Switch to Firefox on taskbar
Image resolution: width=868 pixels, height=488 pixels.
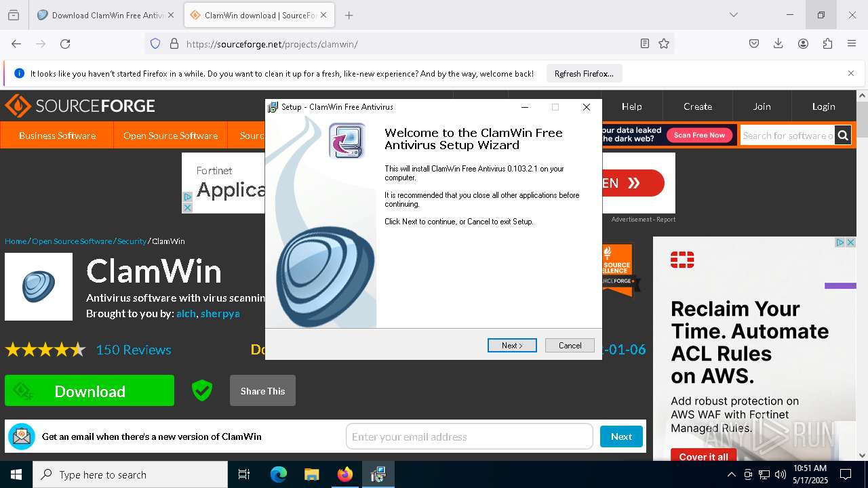(345, 474)
